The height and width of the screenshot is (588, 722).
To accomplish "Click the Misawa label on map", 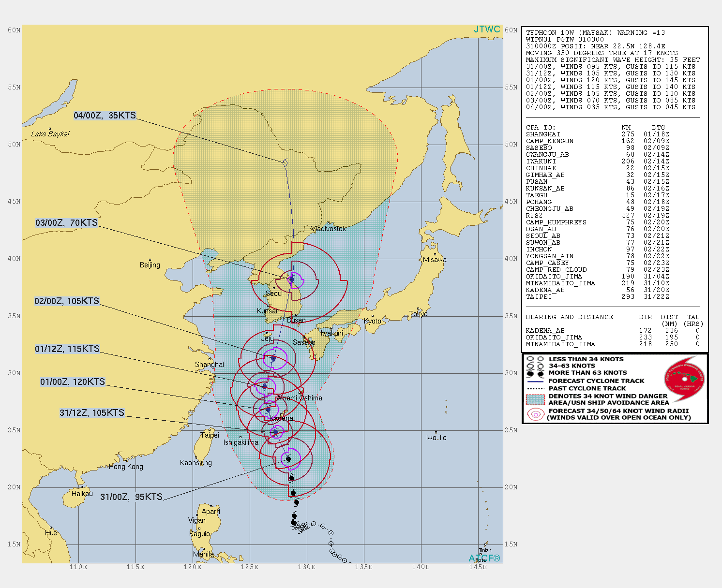I will (x=435, y=260).
